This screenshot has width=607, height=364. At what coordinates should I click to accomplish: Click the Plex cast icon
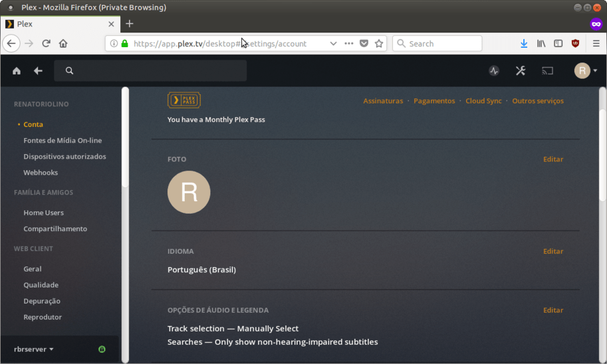[547, 71]
